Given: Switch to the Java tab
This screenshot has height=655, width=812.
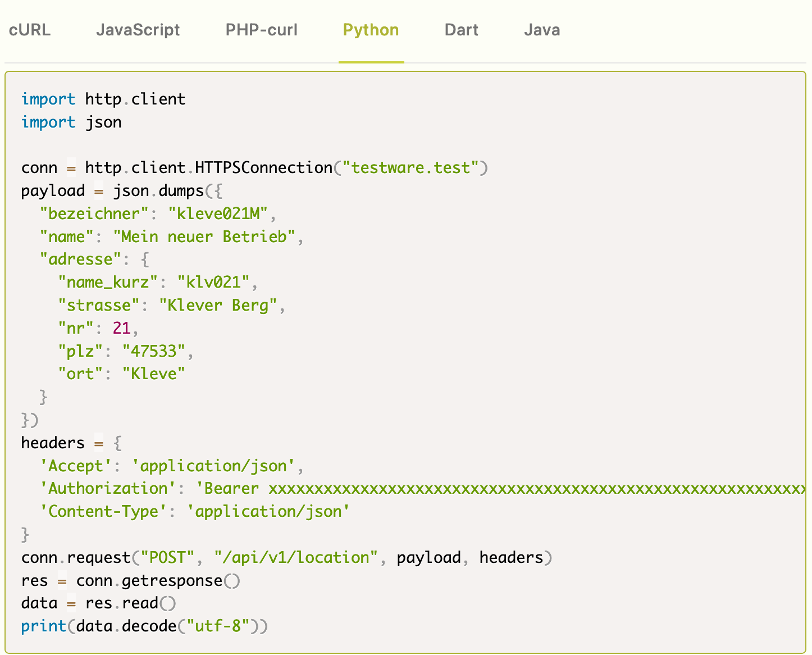Looking at the screenshot, I should coord(542,30).
